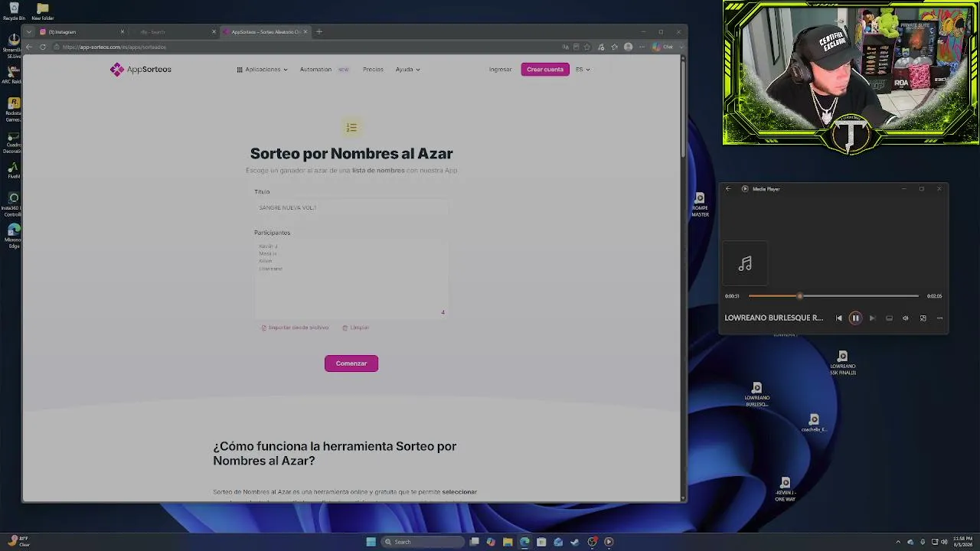Select the ARC Raiders desktop shortcut
Image resolution: width=980 pixels, height=551 pixels.
[x=12, y=75]
